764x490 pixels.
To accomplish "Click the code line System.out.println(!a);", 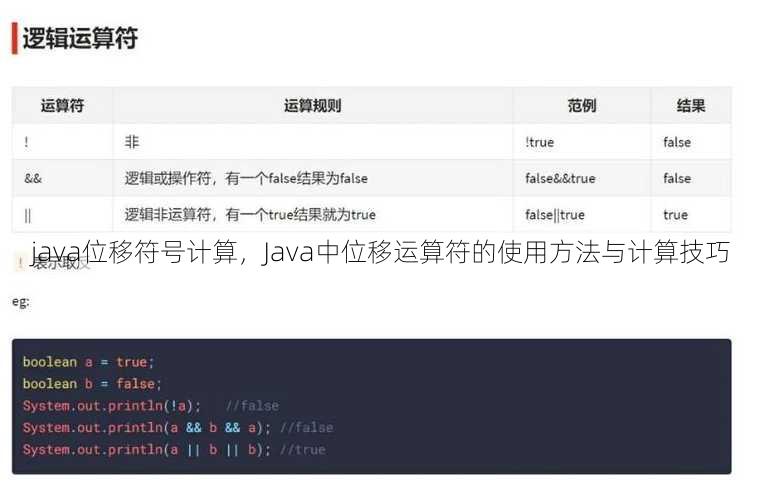I will tap(112, 406).
